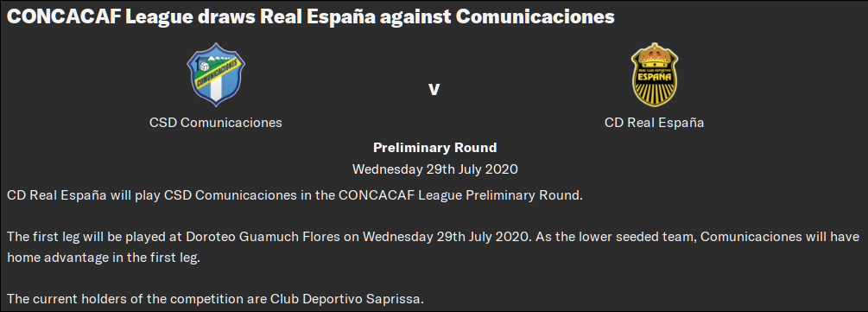
Task: Click the CD Real España club crest
Action: 655,74
